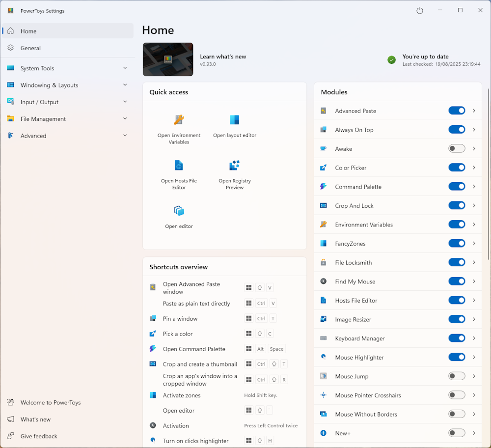Click the PowerToys app logo in title bar

coord(11,11)
